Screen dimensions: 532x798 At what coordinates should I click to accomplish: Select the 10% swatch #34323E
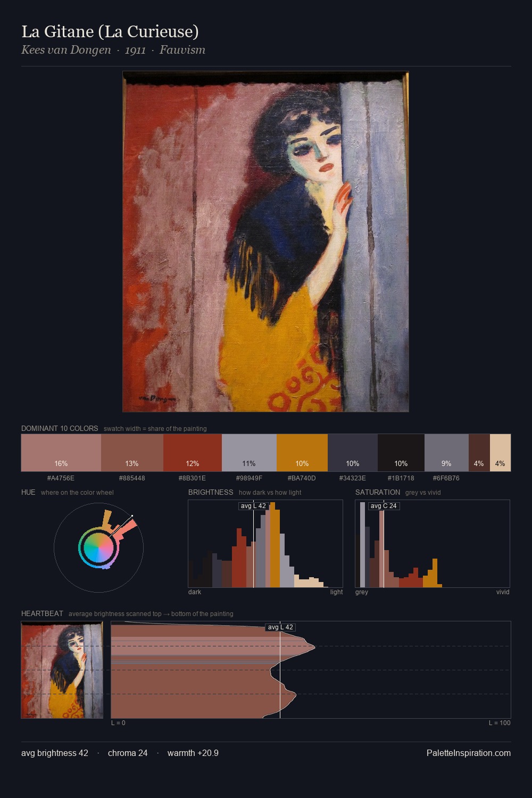coord(353,453)
